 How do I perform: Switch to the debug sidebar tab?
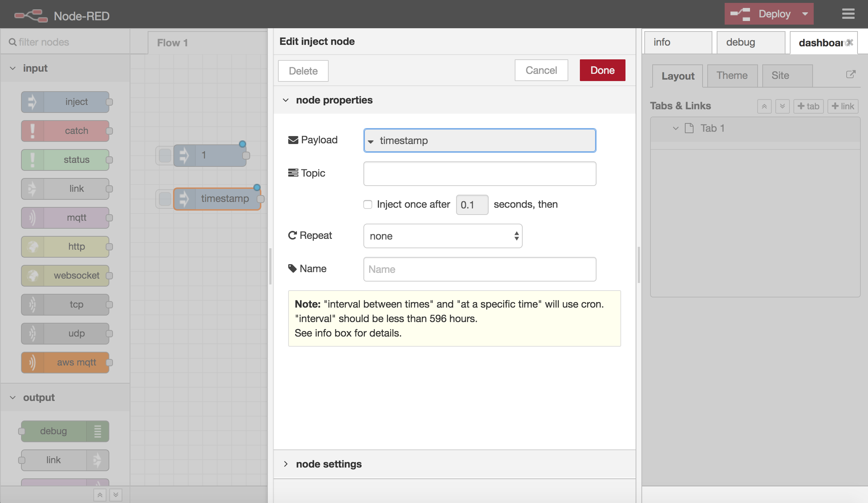coord(751,42)
